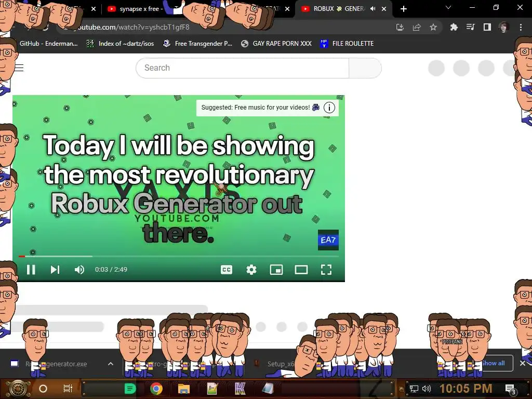The height and width of the screenshot is (399, 532).
Task: Click 'Show all' downloads
Action: pyautogui.click(x=494, y=363)
